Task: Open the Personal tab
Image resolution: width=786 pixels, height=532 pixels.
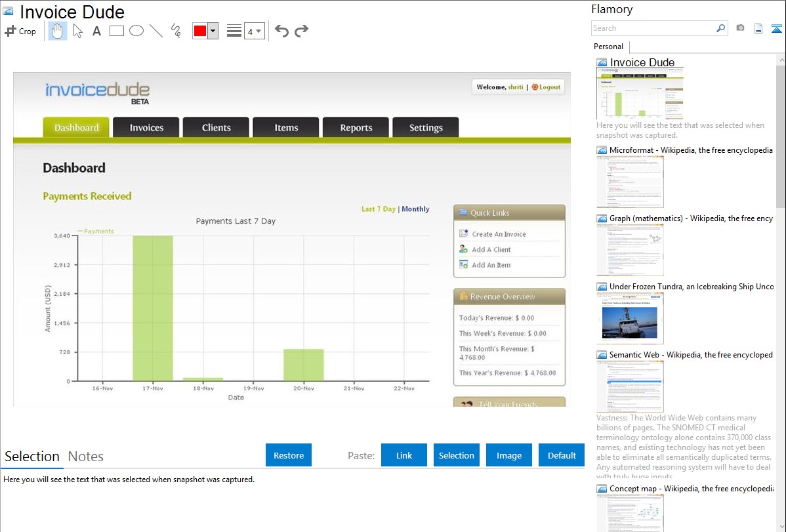Action: [x=609, y=47]
